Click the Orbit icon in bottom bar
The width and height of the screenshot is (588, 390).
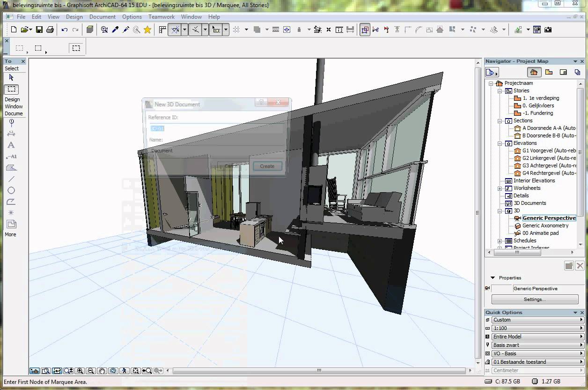(113, 371)
